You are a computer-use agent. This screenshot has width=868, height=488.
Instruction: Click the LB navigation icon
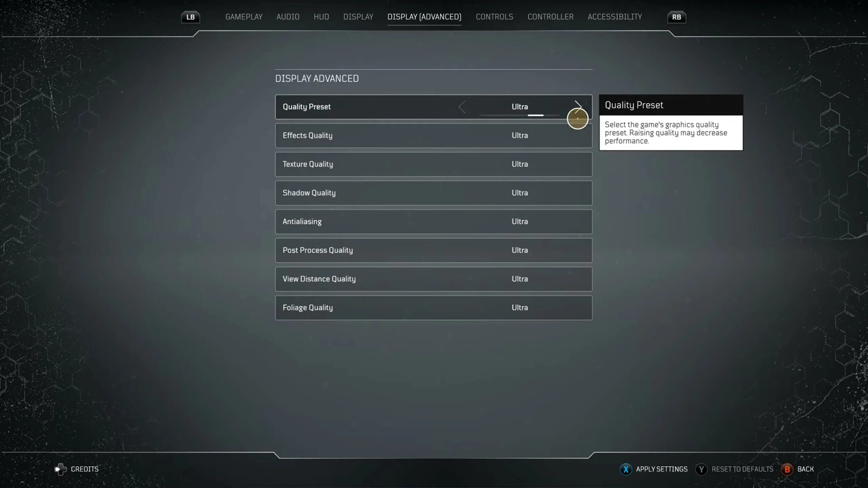coord(190,17)
